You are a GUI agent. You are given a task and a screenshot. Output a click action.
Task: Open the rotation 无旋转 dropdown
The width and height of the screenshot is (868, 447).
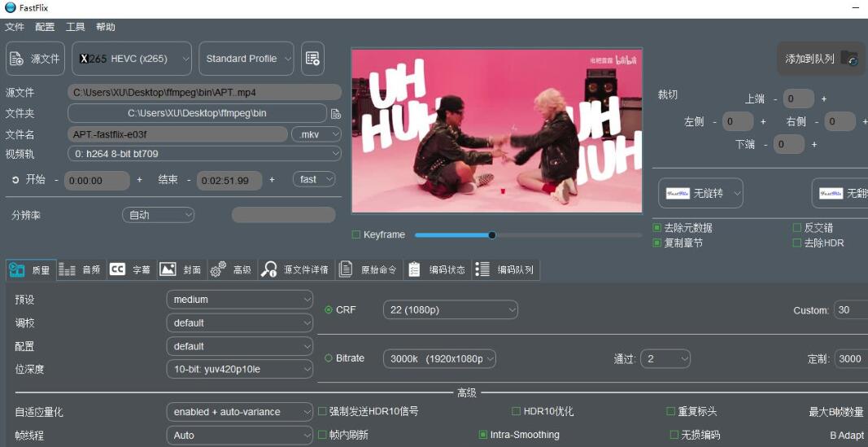[700, 193]
